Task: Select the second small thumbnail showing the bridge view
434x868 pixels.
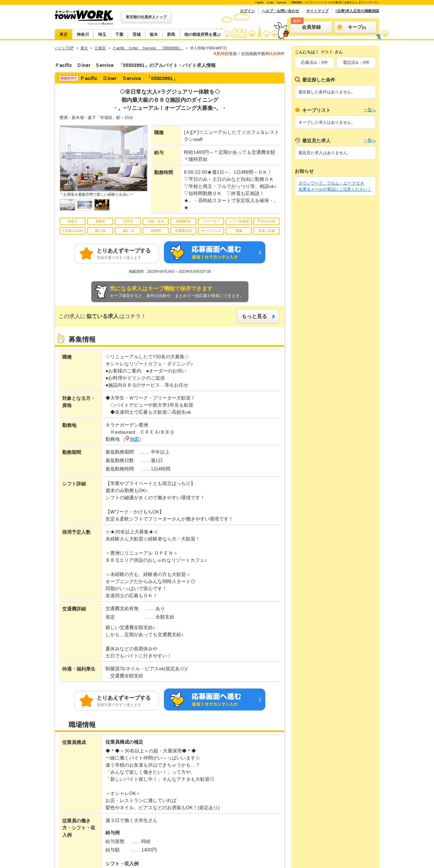Action: coord(85,205)
